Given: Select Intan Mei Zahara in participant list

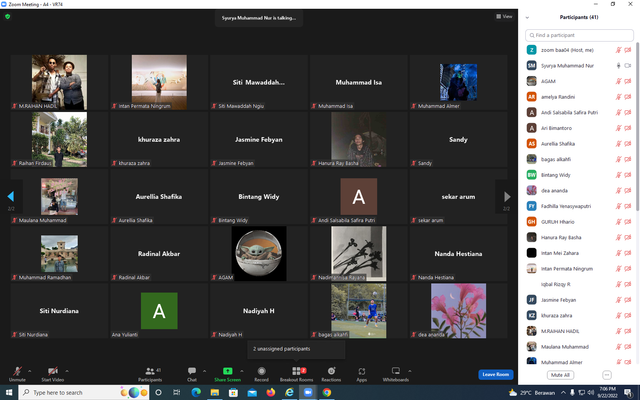Looking at the screenshot, I should click(579, 253).
